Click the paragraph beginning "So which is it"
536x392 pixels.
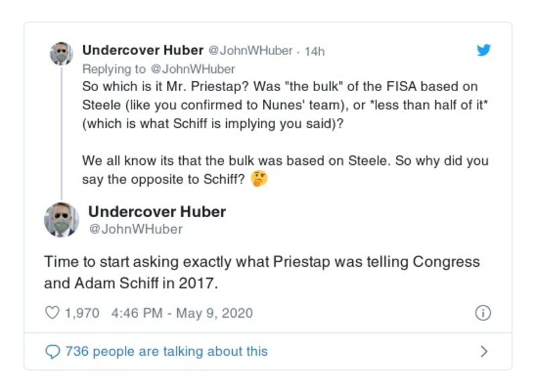pos(284,106)
